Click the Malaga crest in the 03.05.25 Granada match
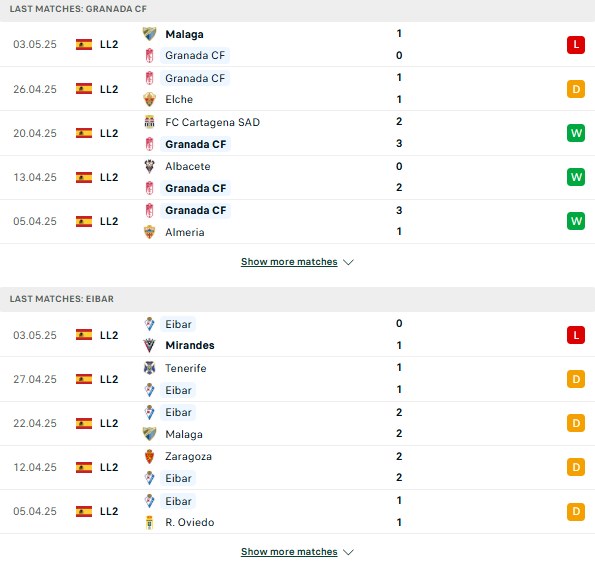Image resolution: width=595 pixels, height=571 pixels. pos(150,34)
